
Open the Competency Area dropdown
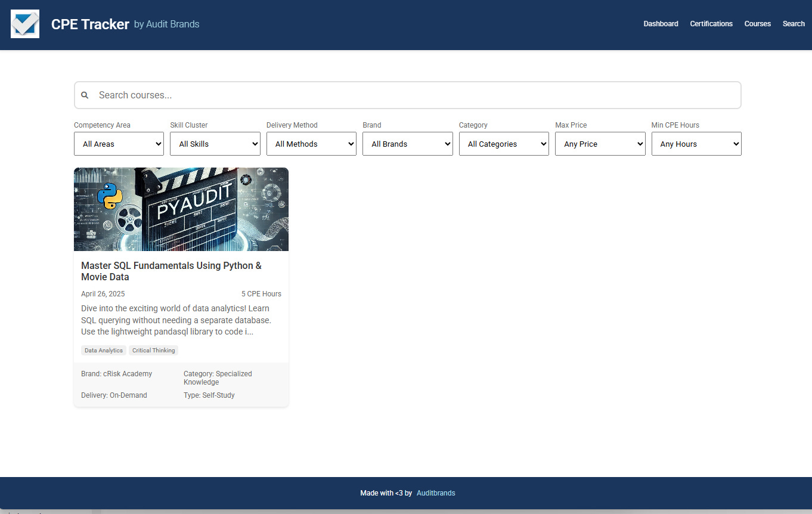(x=119, y=144)
